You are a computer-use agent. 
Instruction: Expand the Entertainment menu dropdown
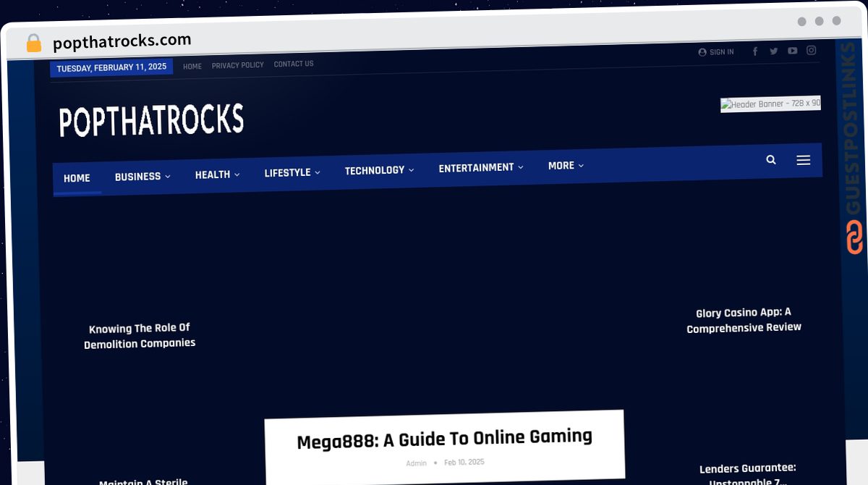[x=481, y=167]
